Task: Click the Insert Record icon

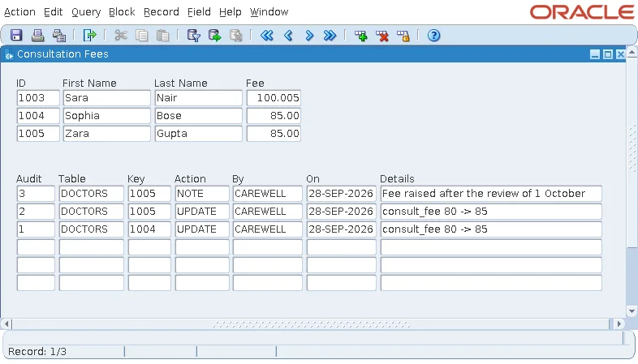Action: pyautogui.click(x=361, y=36)
